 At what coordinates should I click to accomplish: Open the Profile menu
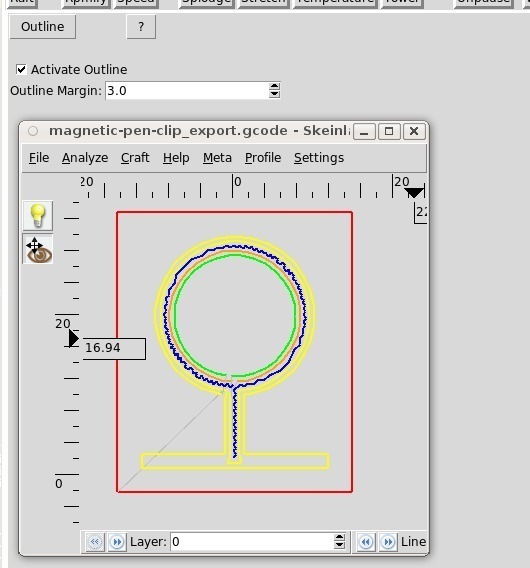(263, 158)
